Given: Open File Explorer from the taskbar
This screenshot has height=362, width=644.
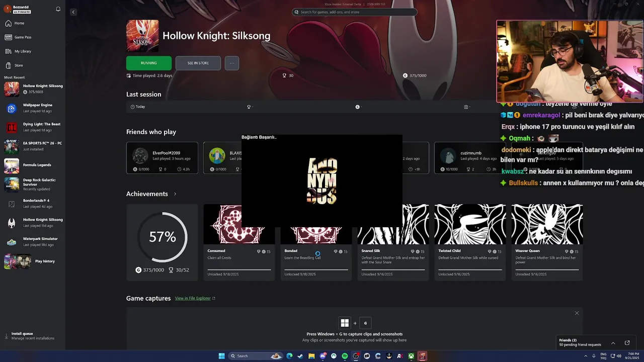Looking at the screenshot, I should tap(311, 356).
